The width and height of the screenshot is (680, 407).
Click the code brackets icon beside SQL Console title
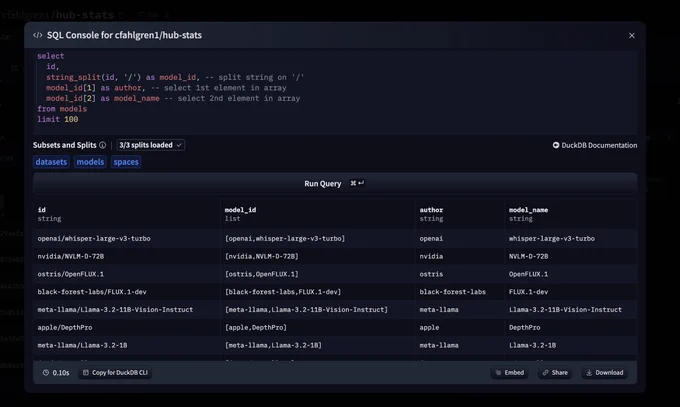pyautogui.click(x=38, y=35)
